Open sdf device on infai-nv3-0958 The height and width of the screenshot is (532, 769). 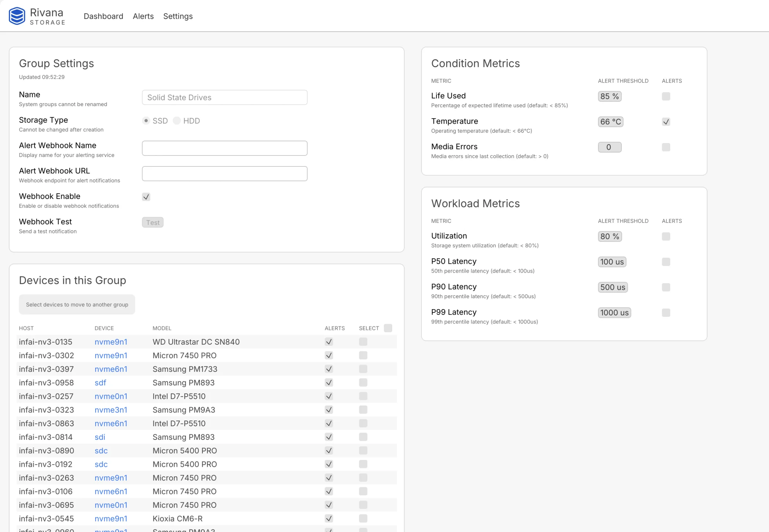point(100,383)
